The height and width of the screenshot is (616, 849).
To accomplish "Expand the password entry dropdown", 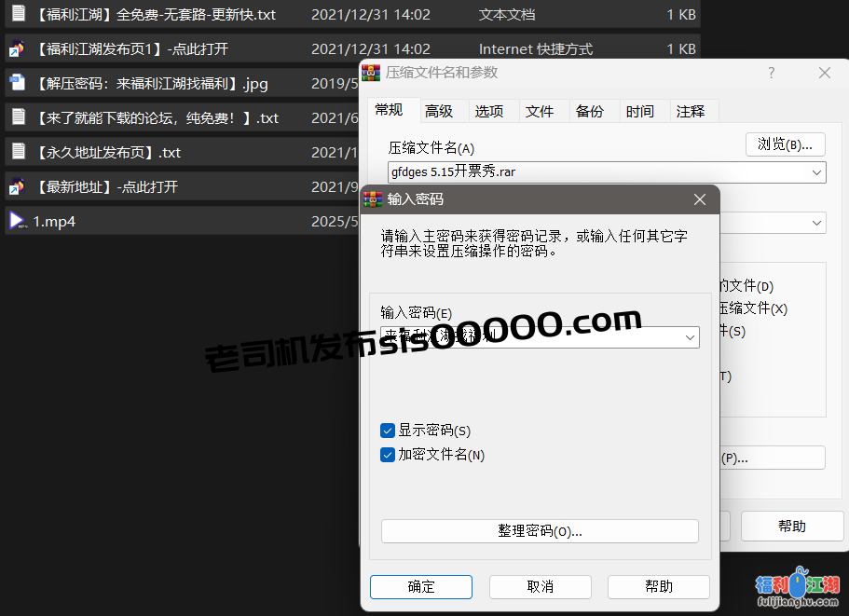I will click(690, 336).
